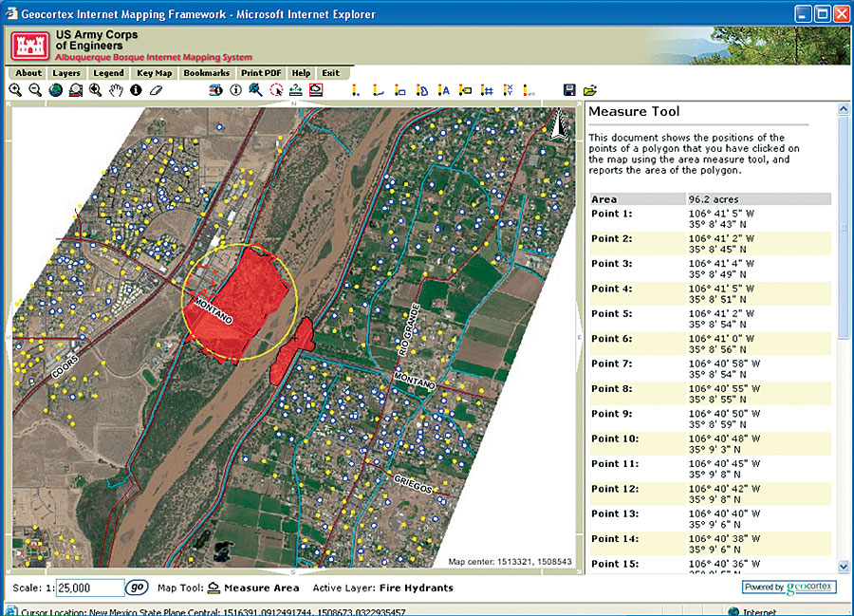Viewport: 854px width, 616px height.
Task: Click the Measure Tool panel scrollbar up arrow
Action: coord(844,110)
